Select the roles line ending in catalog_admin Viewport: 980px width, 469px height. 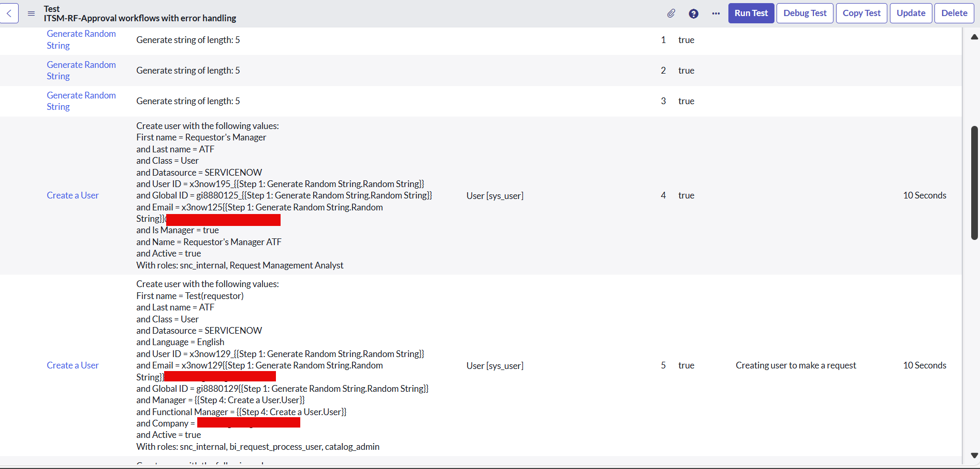[258, 447]
